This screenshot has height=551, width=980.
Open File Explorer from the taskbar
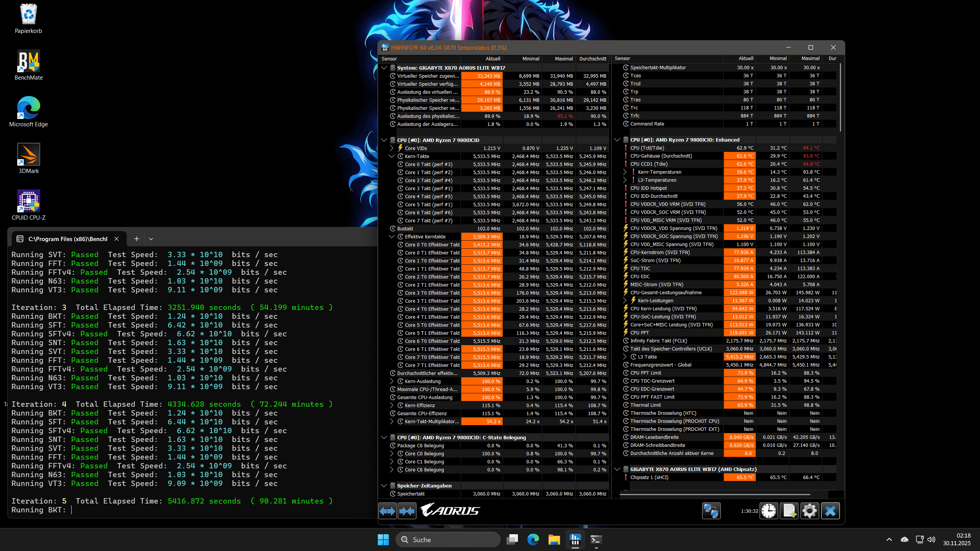554,539
